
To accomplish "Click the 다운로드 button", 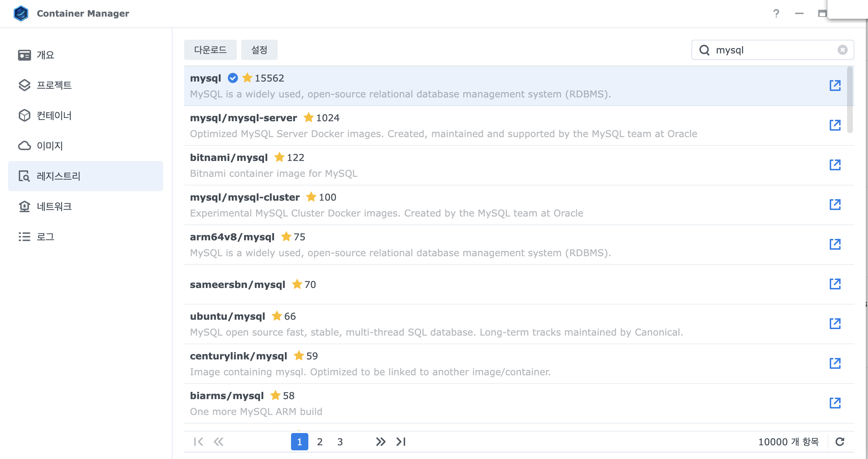I will 210,50.
